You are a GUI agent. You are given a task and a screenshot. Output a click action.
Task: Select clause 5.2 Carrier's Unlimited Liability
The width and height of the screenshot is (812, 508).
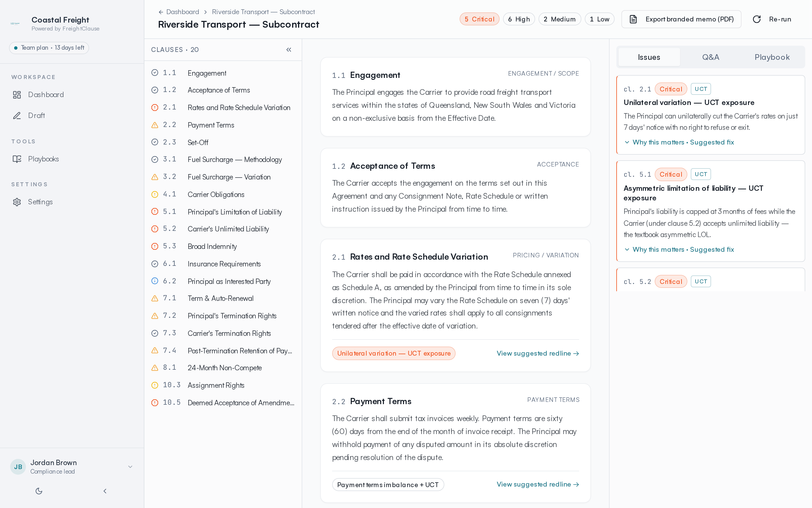click(x=223, y=229)
